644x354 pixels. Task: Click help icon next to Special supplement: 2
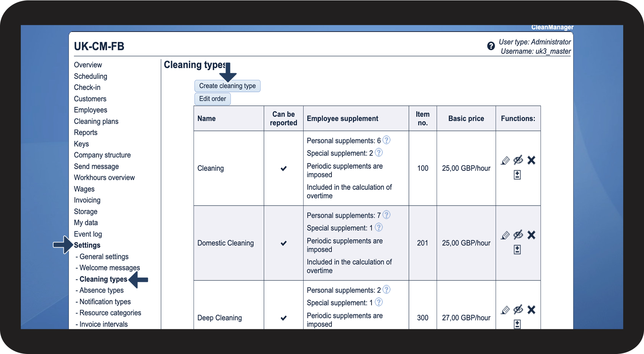point(379,153)
